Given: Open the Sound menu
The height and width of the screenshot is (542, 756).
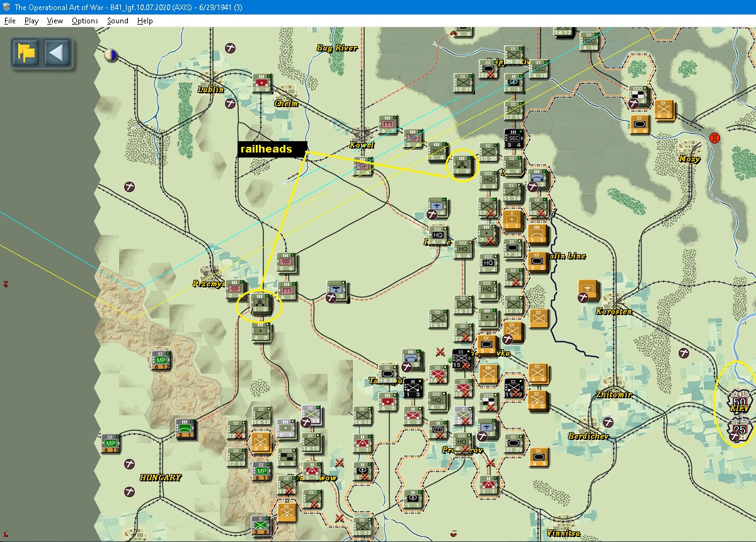Looking at the screenshot, I should [x=117, y=21].
